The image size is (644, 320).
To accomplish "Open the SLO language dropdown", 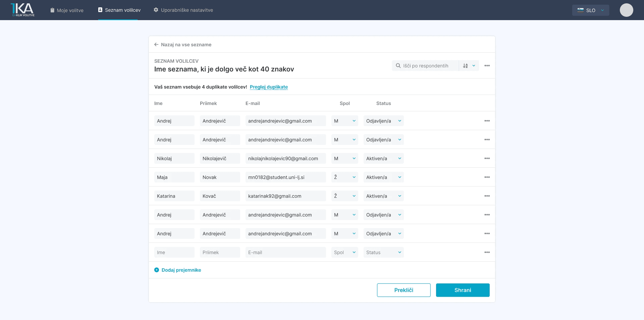I will (591, 10).
